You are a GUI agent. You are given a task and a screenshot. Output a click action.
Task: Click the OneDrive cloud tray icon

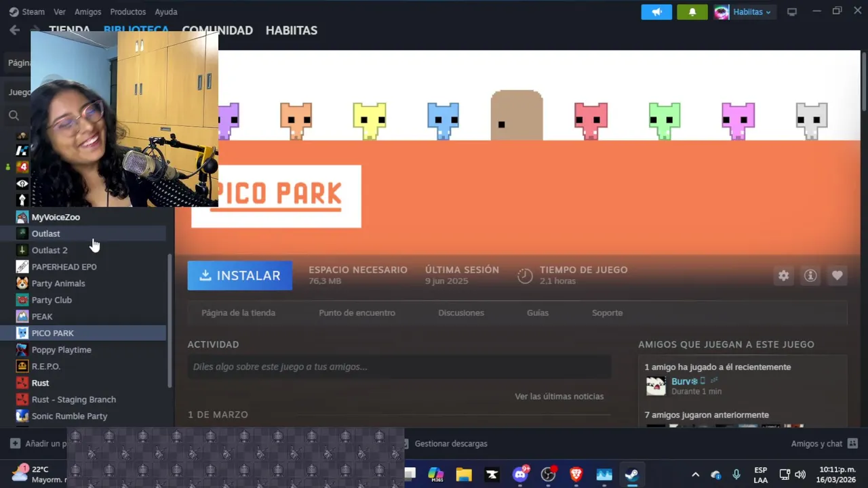pyautogui.click(x=716, y=474)
